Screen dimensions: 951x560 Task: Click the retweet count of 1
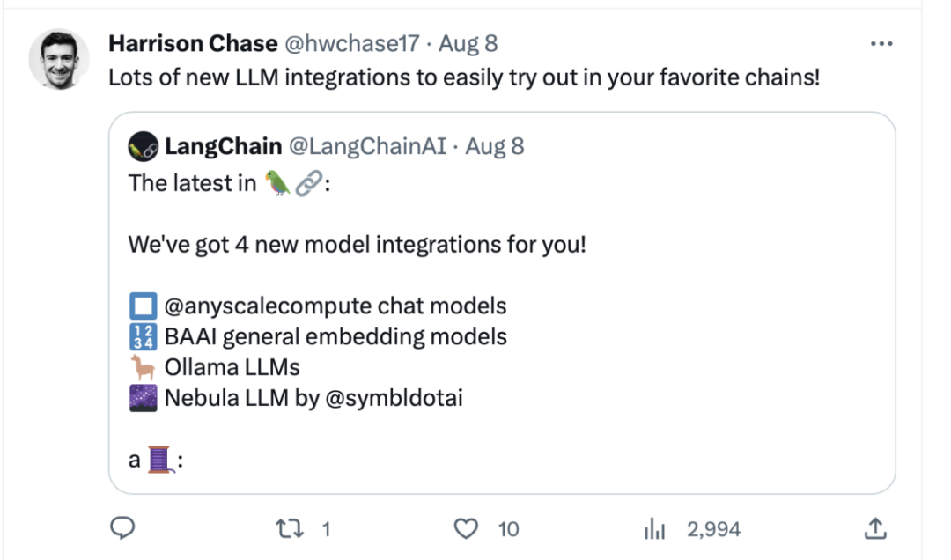point(326,529)
